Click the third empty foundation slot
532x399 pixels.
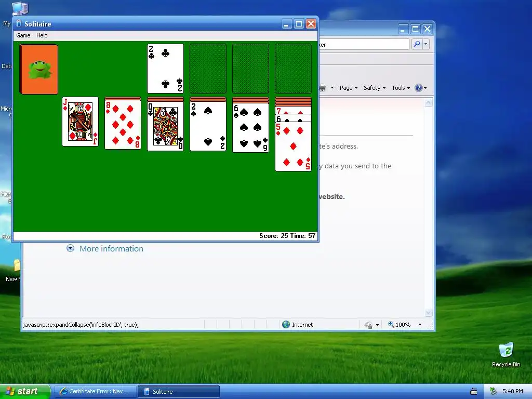tap(250, 69)
